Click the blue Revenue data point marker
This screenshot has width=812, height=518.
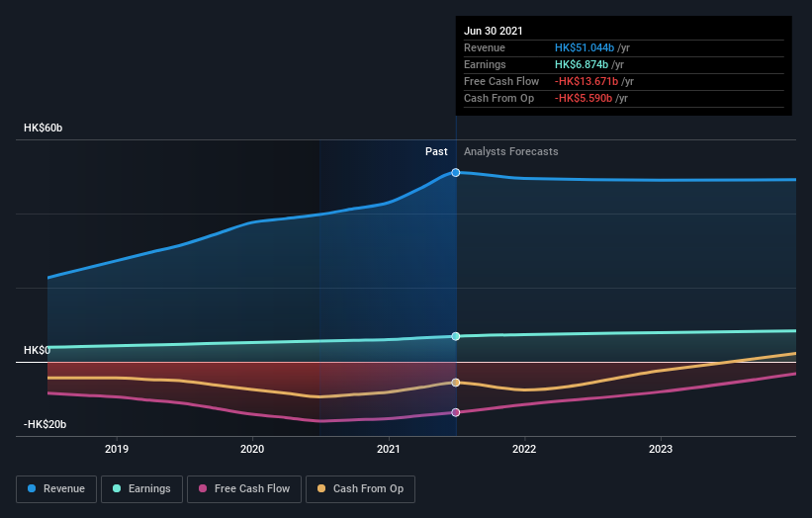(x=456, y=172)
